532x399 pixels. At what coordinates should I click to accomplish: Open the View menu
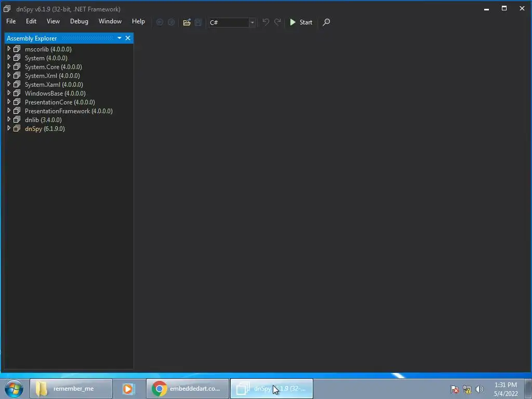click(53, 21)
